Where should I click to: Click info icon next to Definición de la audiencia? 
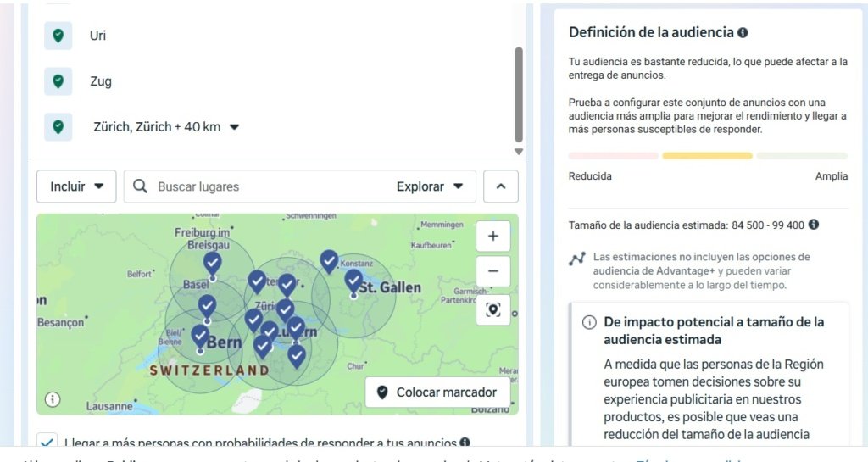743,33
